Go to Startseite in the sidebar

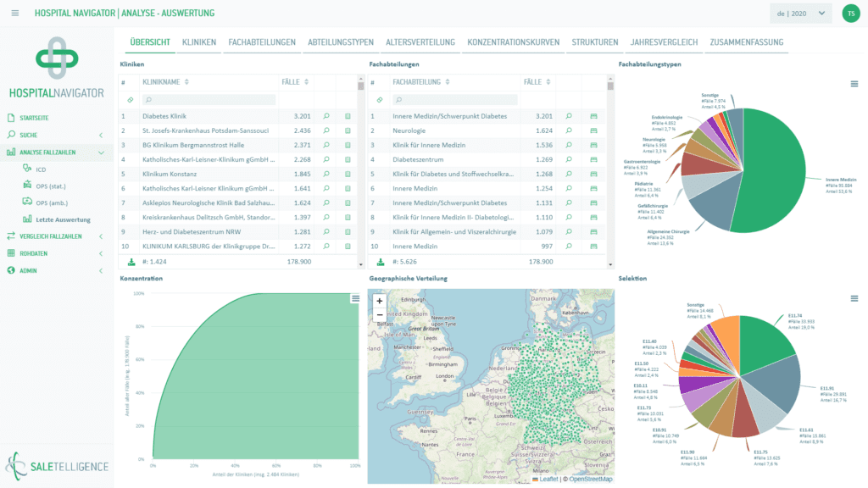click(x=34, y=118)
